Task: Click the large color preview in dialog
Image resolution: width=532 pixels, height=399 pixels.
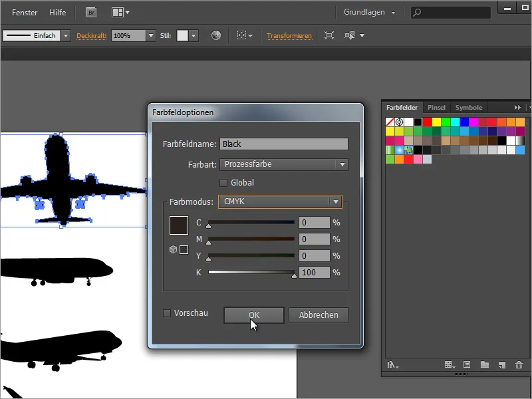Action: pos(179,225)
